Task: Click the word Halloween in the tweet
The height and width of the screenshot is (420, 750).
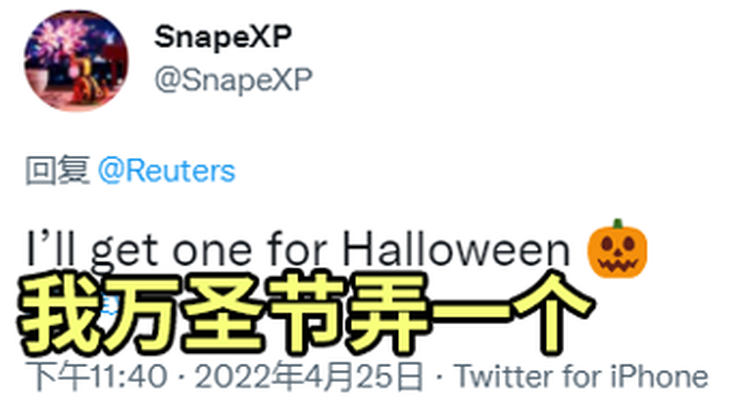Action: (456, 250)
